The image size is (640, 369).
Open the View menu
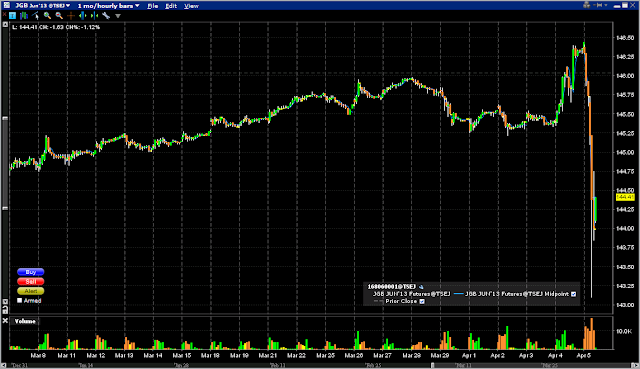(x=191, y=6)
